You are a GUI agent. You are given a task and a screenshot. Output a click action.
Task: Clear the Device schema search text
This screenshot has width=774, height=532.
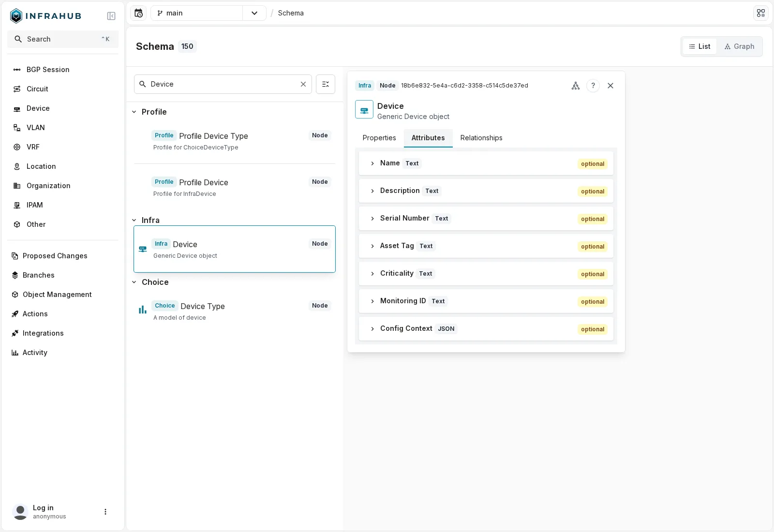[x=303, y=84]
